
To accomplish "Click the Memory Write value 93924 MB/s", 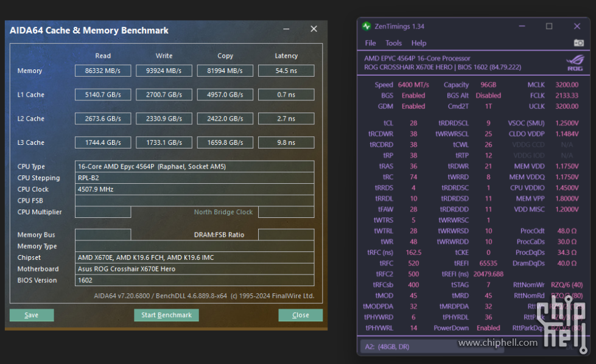I will (164, 71).
